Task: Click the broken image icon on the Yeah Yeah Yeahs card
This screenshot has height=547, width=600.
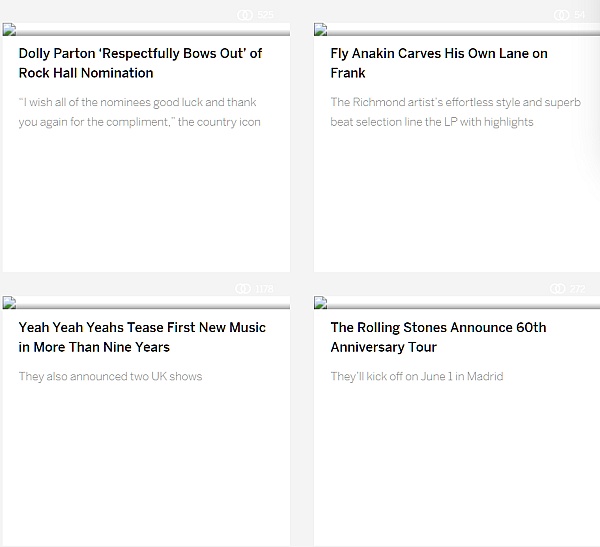Action: point(9,302)
